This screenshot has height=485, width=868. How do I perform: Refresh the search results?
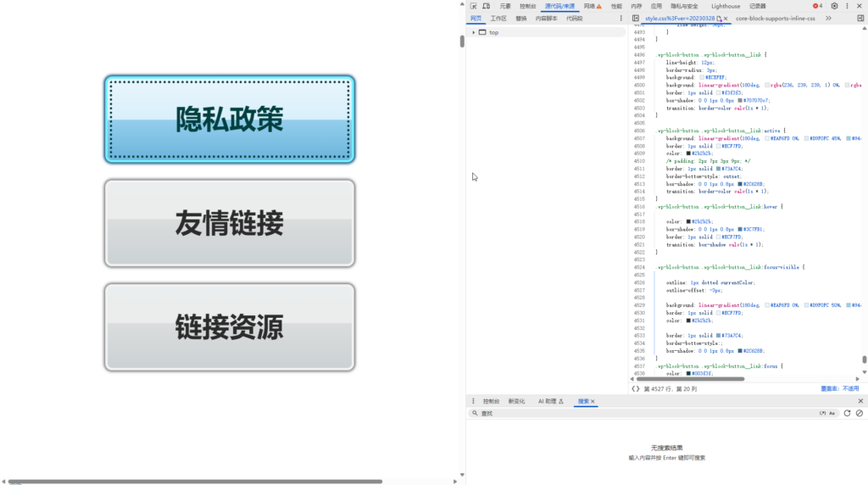(x=847, y=413)
